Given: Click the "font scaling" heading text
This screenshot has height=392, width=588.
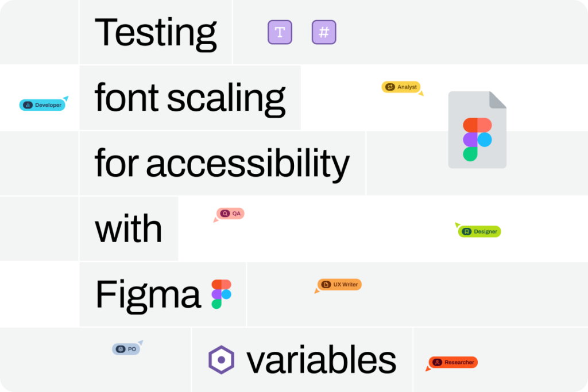Looking at the screenshot, I should [189, 98].
